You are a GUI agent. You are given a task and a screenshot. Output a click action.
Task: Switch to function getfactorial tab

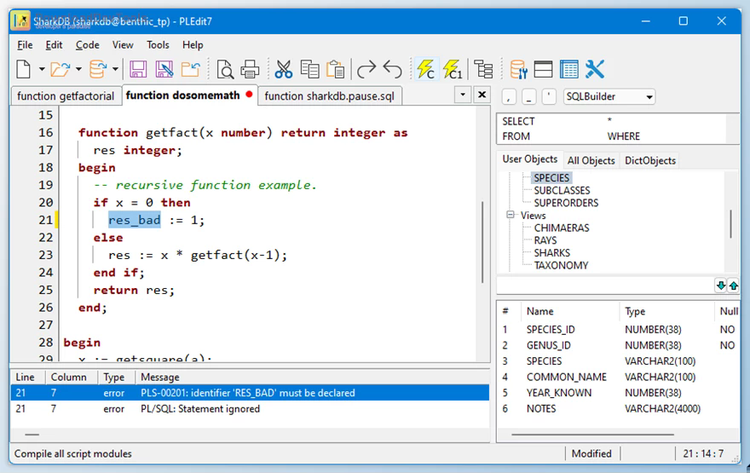pos(66,96)
